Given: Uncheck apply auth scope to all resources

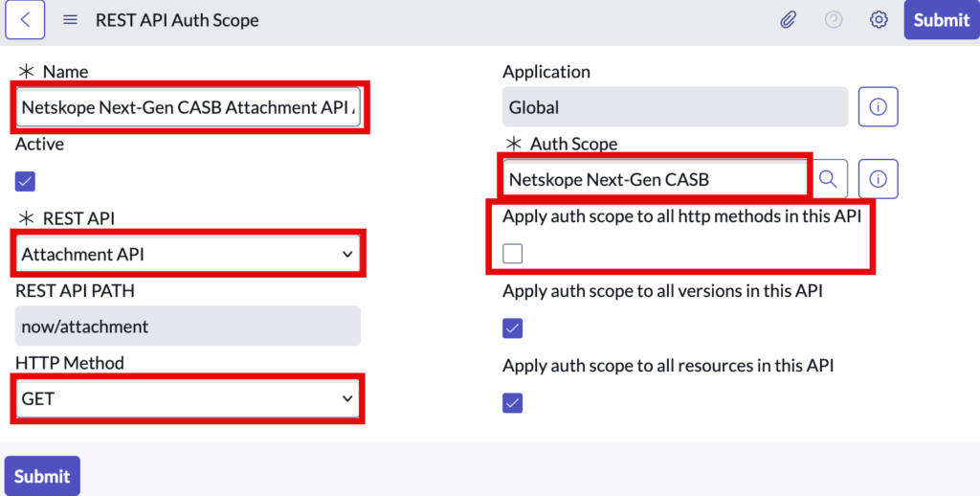Looking at the screenshot, I should pos(513,403).
